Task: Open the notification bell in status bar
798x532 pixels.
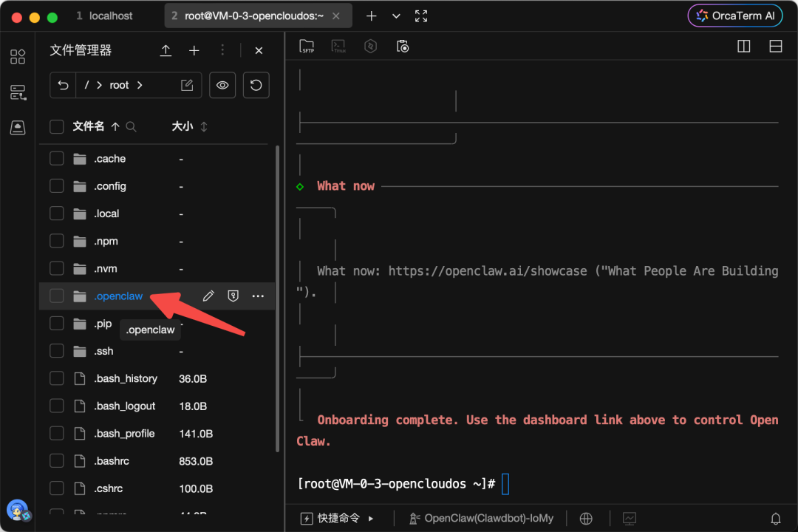Action: click(x=776, y=519)
